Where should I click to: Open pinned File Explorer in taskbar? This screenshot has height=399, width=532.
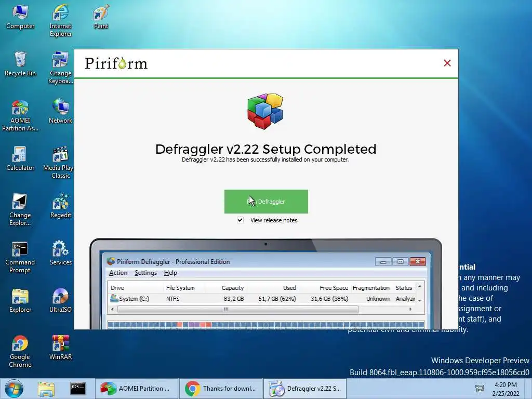point(46,389)
